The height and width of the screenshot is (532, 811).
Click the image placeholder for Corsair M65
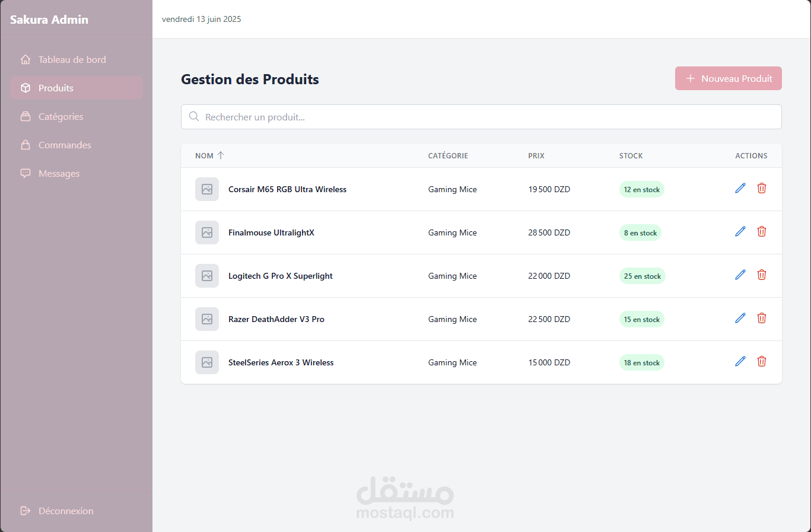[x=207, y=189]
